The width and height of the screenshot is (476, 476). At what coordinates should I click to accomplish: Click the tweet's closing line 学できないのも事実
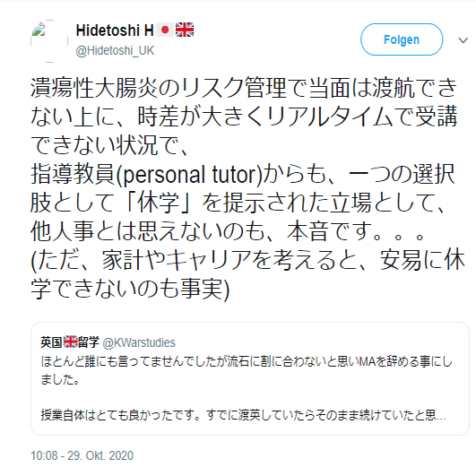(130, 289)
